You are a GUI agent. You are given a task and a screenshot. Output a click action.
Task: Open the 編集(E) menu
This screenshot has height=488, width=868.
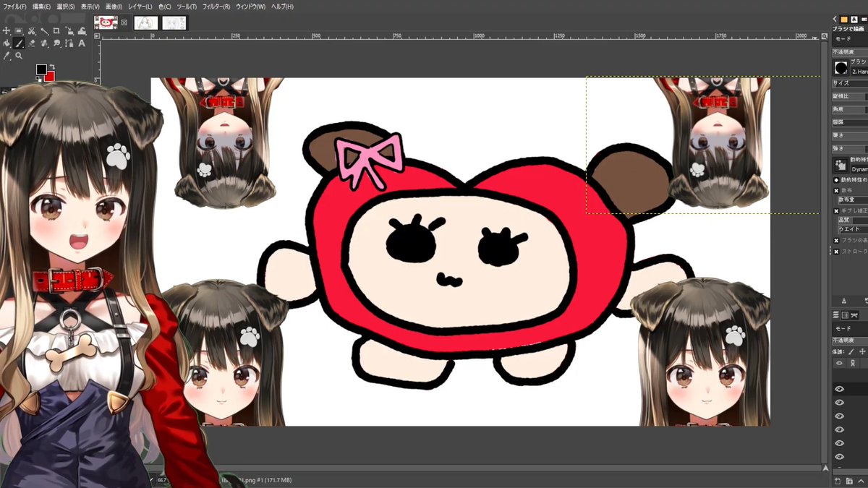pos(42,7)
